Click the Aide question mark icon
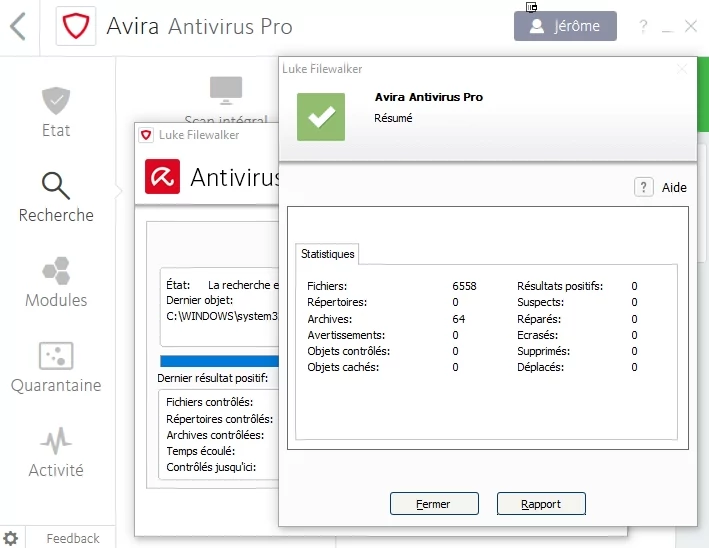The width and height of the screenshot is (709, 548). click(643, 187)
